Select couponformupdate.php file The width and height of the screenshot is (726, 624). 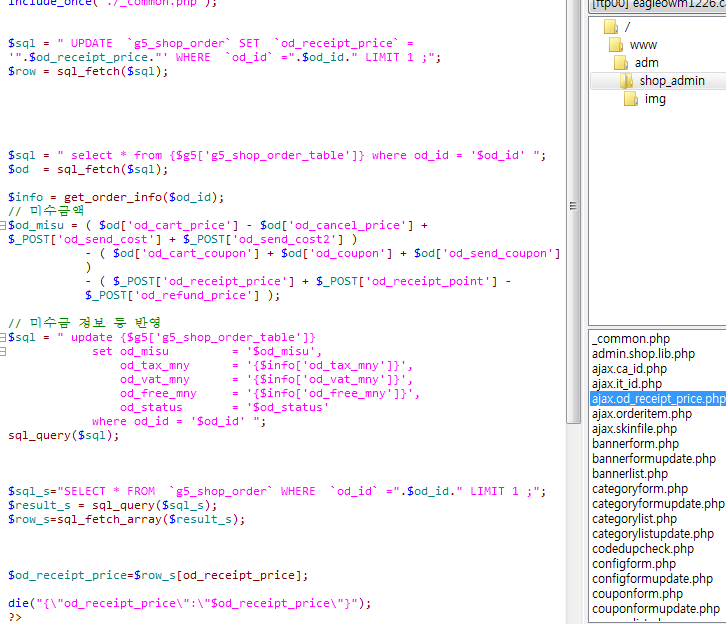(x=655, y=609)
